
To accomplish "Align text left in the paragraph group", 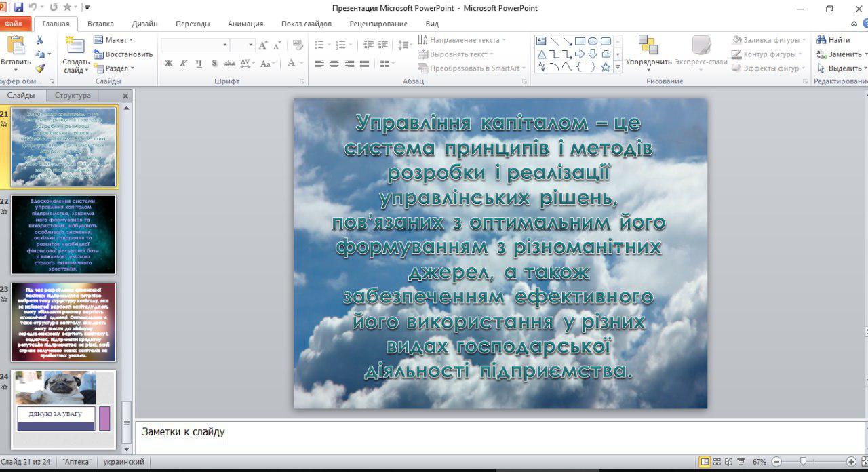I will [319, 63].
